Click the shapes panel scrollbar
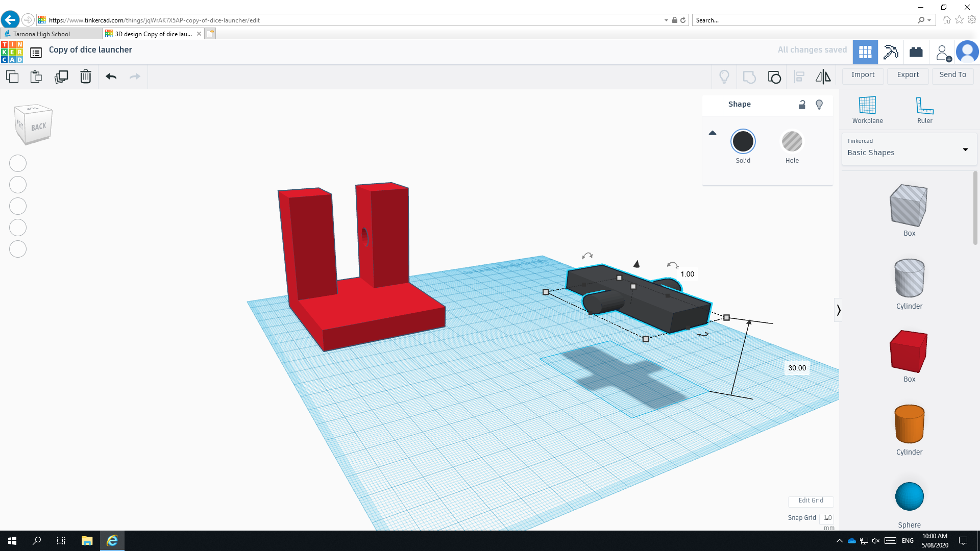 click(975, 208)
